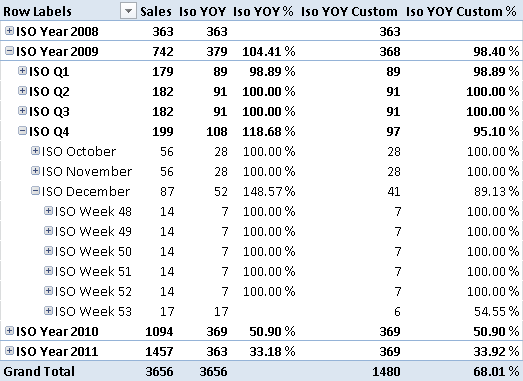
Task: Expand ISO Q1 quarter
Action: pyautogui.click(x=22, y=70)
